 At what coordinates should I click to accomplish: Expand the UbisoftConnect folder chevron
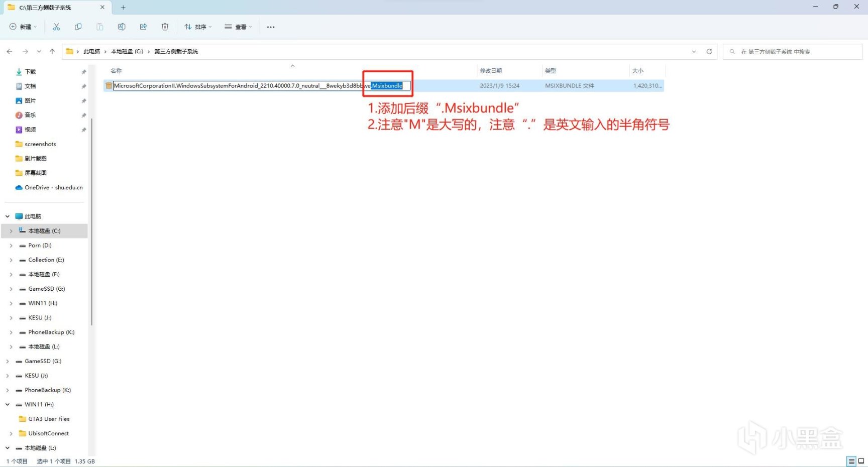[x=11, y=433]
